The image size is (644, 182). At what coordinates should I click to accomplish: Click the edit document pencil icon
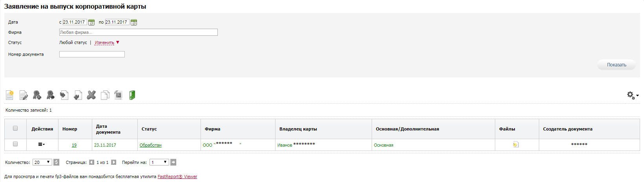(x=24, y=95)
